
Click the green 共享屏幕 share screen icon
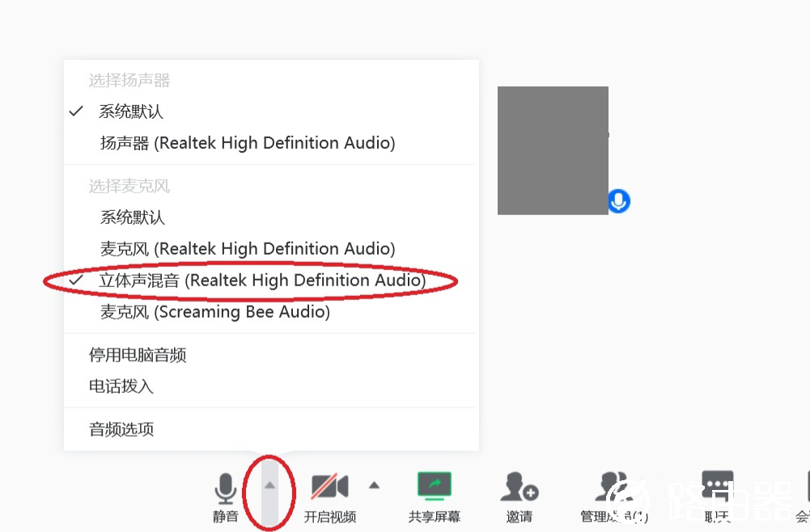[x=435, y=486]
